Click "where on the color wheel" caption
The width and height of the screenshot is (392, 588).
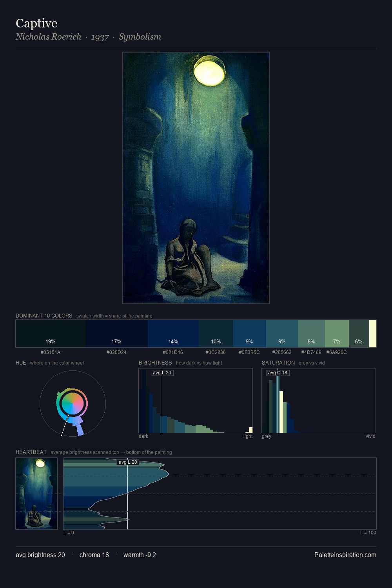[x=57, y=363]
